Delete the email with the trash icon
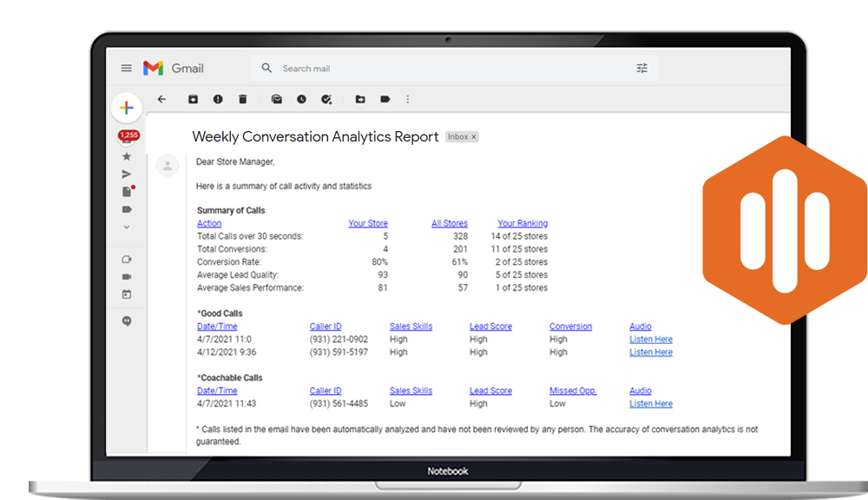Viewport: 868px width, 500px height. (243, 99)
